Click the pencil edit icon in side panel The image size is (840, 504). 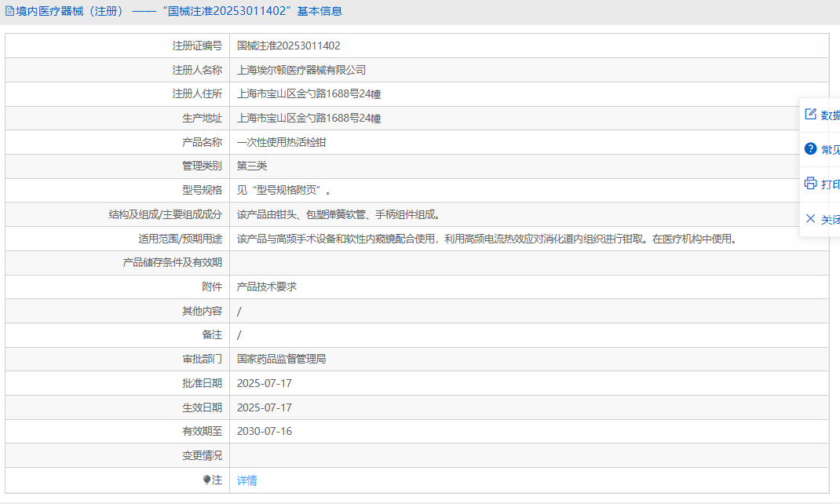click(811, 115)
